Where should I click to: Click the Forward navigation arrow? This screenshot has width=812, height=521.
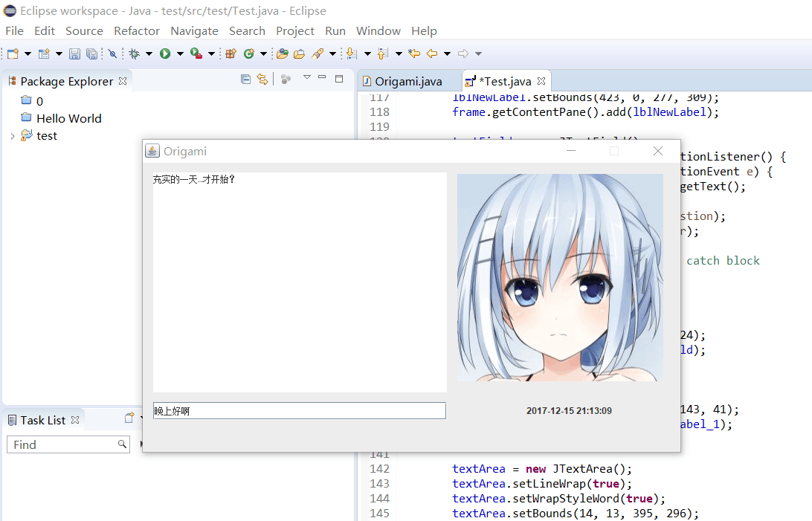coord(463,54)
